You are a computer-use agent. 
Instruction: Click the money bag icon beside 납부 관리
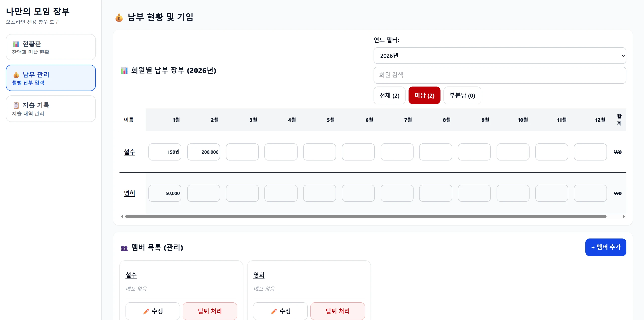point(16,75)
